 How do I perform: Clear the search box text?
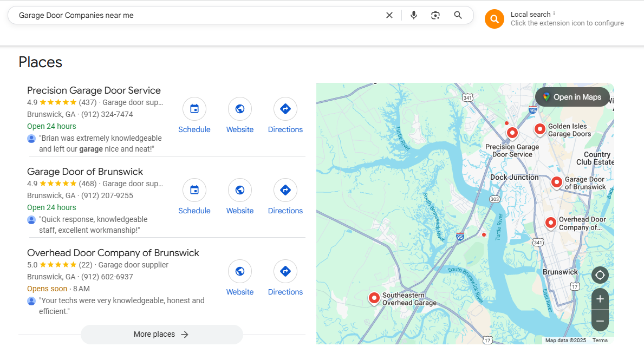[389, 15]
